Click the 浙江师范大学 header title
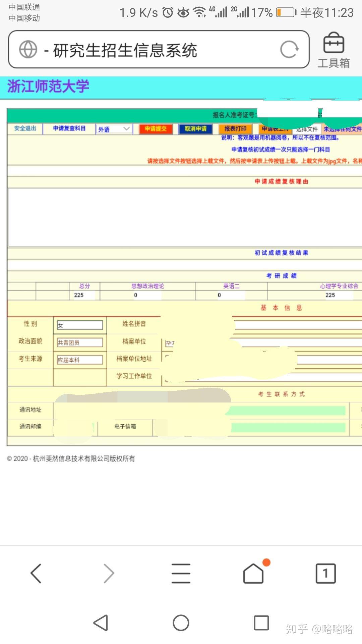The image size is (362, 644). (x=48, y=87)
